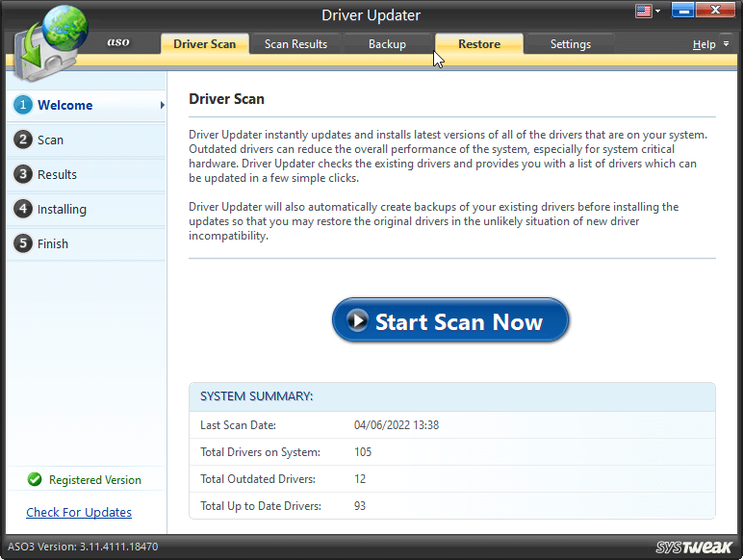The image size is (743, 560).
Task: Click the Total Up to Date Drivers value 93
Action: coord(360,506)
